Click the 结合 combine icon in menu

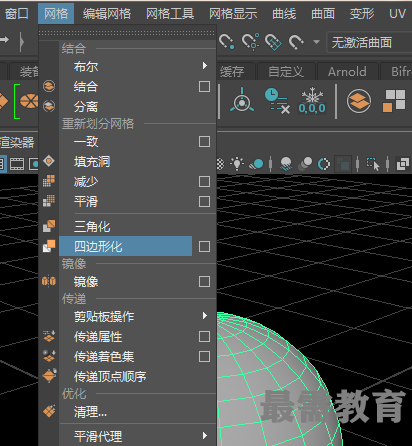[49, 86]
